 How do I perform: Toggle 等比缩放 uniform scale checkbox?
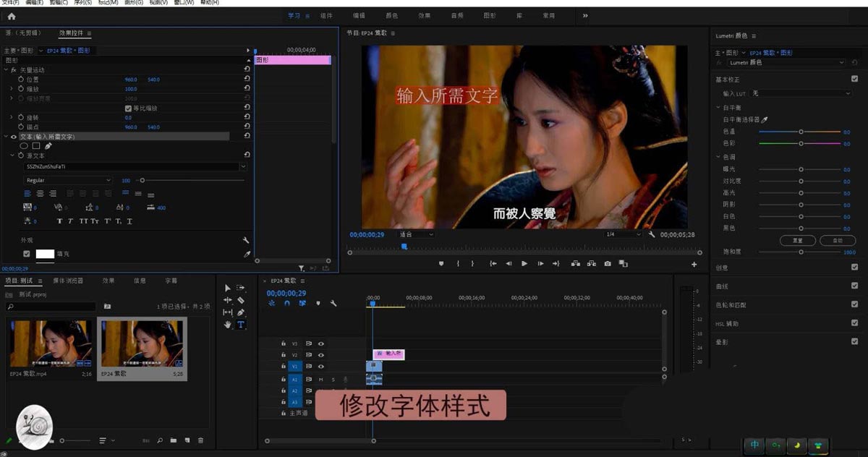tap(129, 108)
